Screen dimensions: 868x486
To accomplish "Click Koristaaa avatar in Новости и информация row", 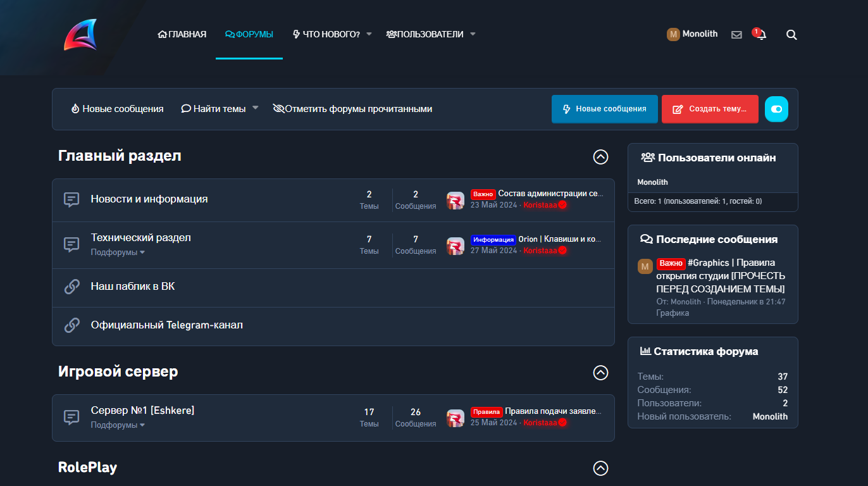I will pos(456,201).
